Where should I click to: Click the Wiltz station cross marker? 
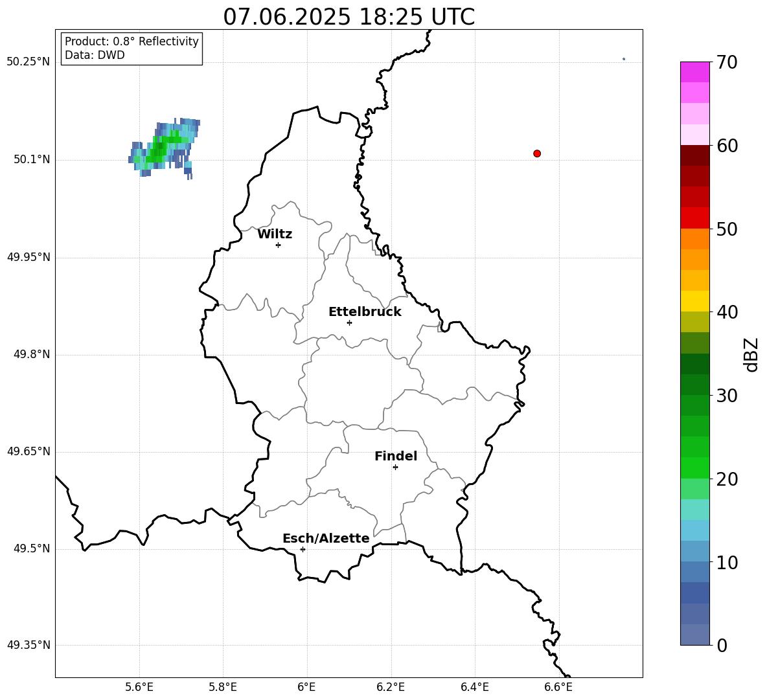(x=279, y=245)
